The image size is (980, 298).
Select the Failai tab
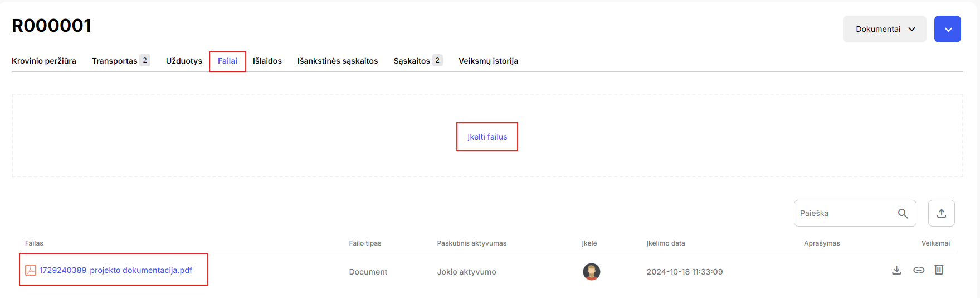coord(227,61)
